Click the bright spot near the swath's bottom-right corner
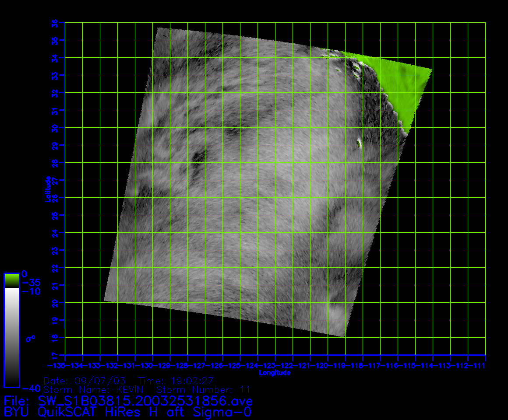Viewport: 508px width, 420px height. click(336, 313)
